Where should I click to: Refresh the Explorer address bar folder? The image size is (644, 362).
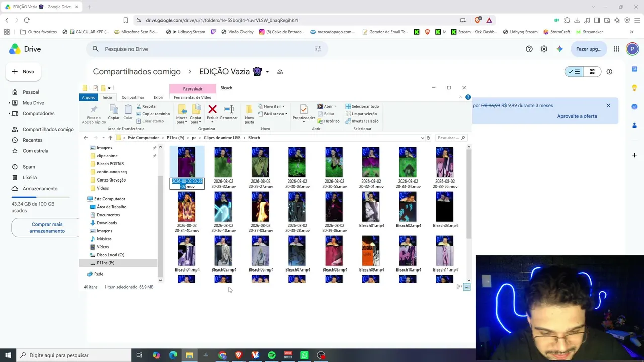[x=428, y=138]
